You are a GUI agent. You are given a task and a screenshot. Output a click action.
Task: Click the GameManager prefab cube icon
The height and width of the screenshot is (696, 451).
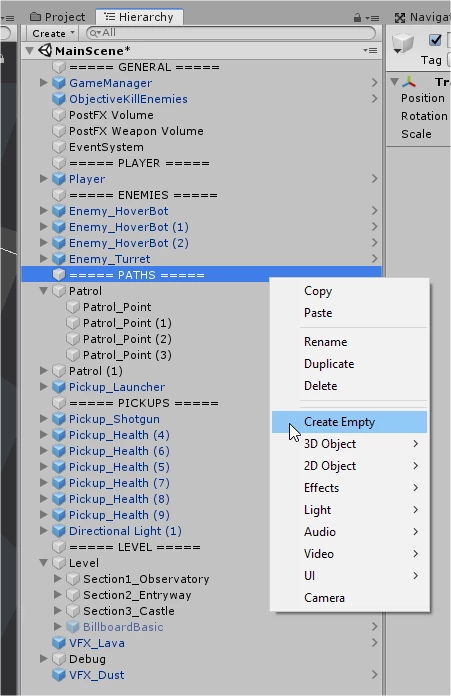[x=59, y=83]
